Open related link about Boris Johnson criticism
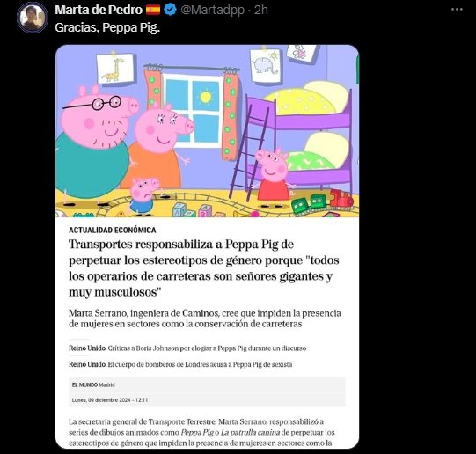This screenshot has width=476, height=454. 187,348
